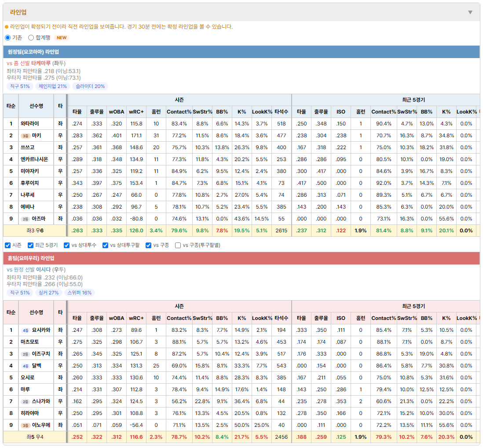Uncheck the vs 상대투구팔 checkbox

[105, 245]
